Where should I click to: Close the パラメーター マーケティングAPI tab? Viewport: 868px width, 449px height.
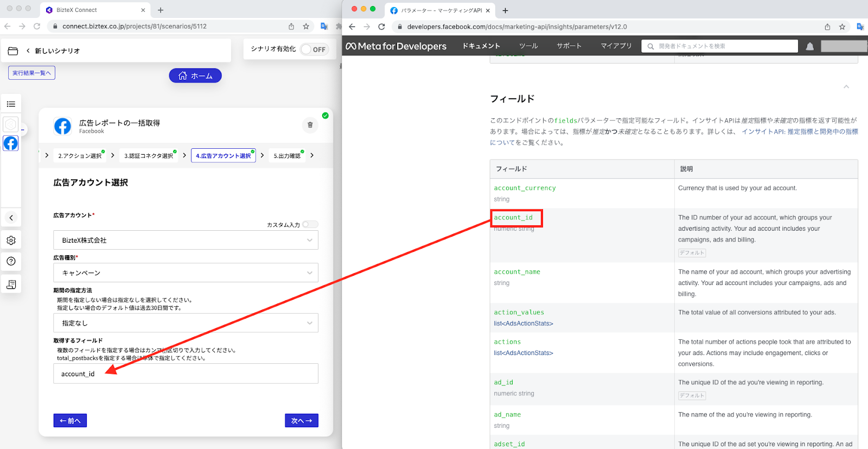pos(488,10)
